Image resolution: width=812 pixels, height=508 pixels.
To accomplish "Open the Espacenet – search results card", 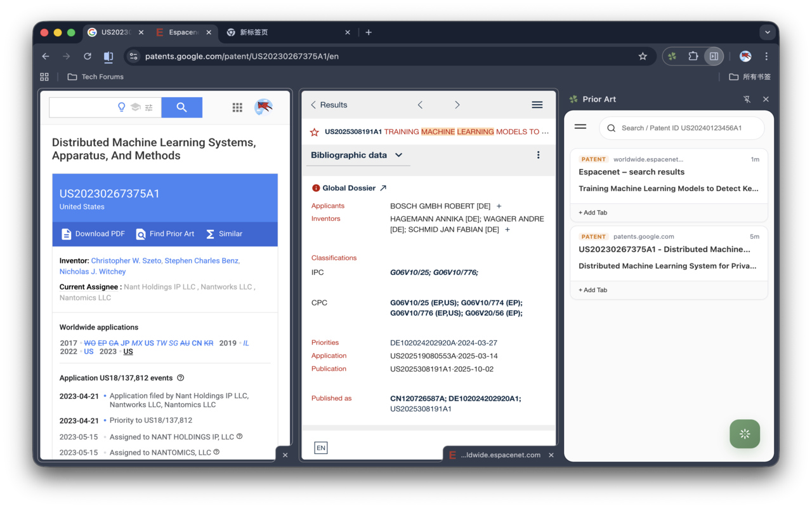I will pos(669,176).
